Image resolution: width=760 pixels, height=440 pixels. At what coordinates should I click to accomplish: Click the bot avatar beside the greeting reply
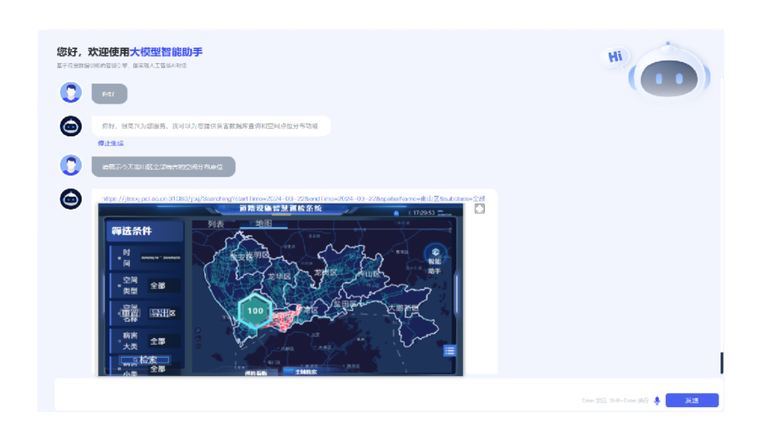(x=70, y=126)
